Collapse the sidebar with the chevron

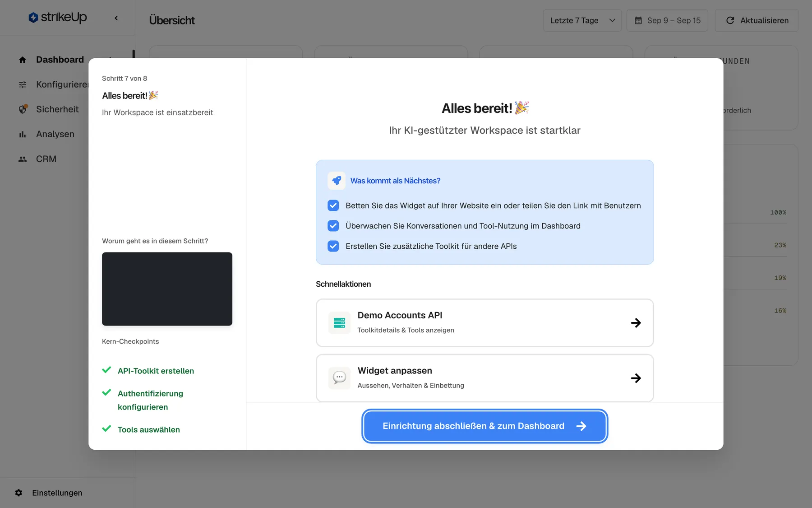(116, 18)
